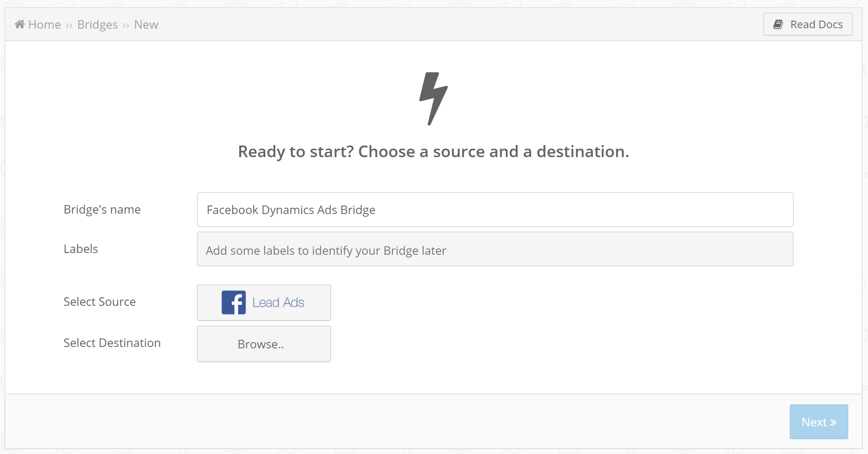Open the Read Docs button
This screenshot has height=454, width=868.
808,24
